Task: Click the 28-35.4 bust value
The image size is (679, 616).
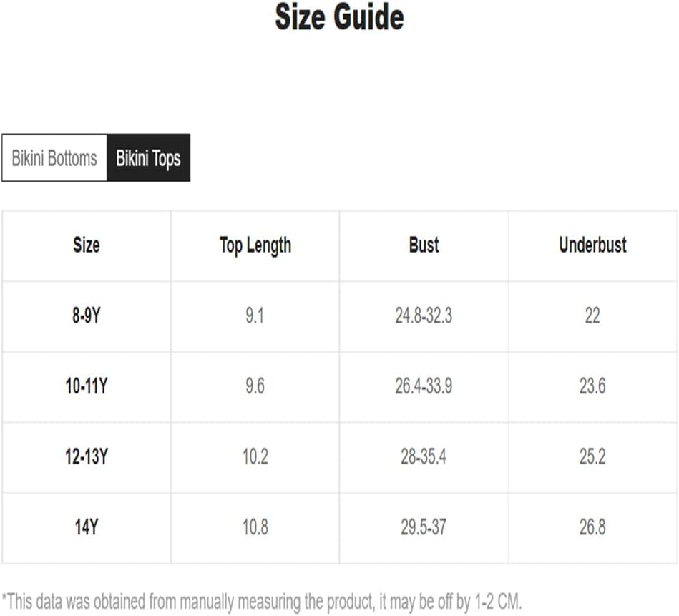Action: click(x=424, y=456)
